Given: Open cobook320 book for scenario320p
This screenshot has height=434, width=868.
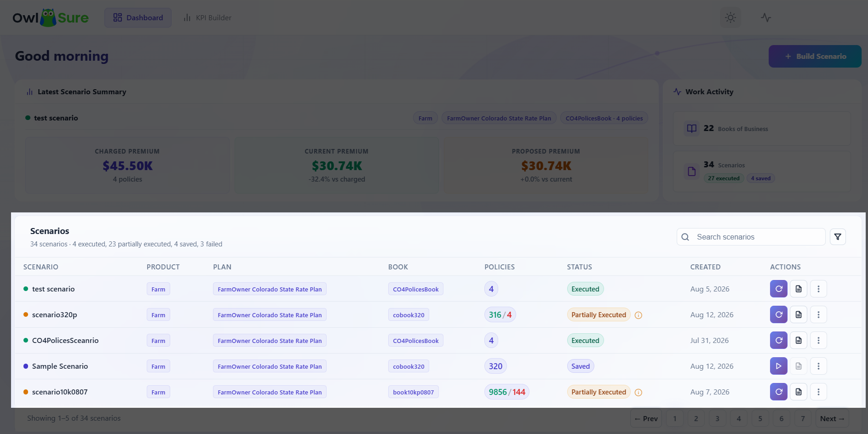Looking at the screenshot, I should (x=409, y=315).
